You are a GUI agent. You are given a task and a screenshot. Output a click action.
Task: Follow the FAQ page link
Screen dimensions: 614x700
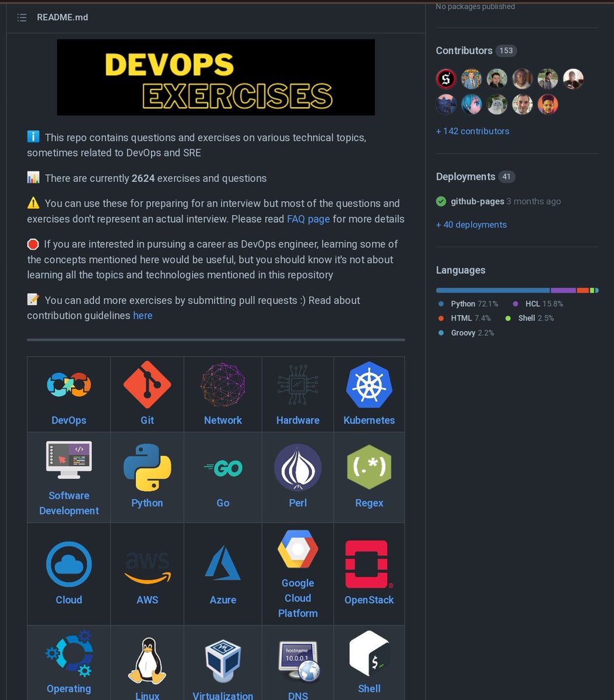coord(308,219)
